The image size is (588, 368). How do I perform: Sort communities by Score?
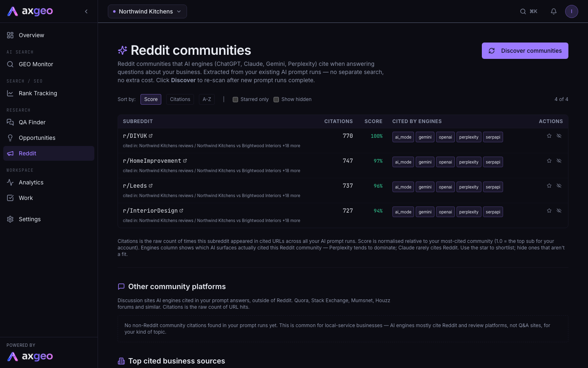(151, 99)
